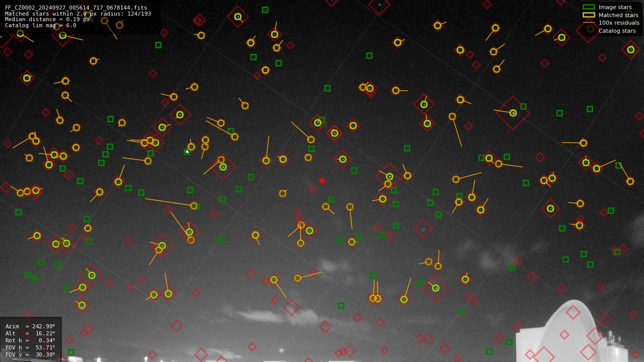Viewport: 644px width, 362px height.
Task: Click the 'FOV v = 30.30°' value
Action: [30, 354]
